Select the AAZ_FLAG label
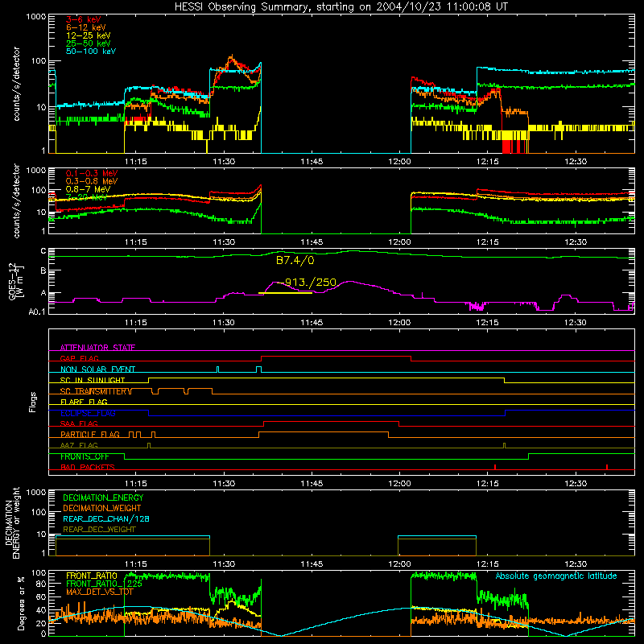 (x=79, y=445)
